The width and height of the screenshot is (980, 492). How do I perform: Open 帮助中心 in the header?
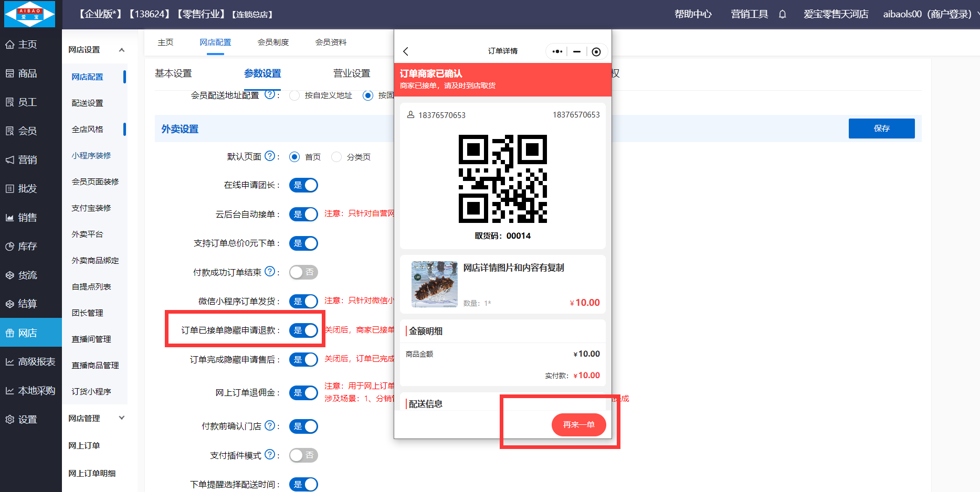click(693, 14)
